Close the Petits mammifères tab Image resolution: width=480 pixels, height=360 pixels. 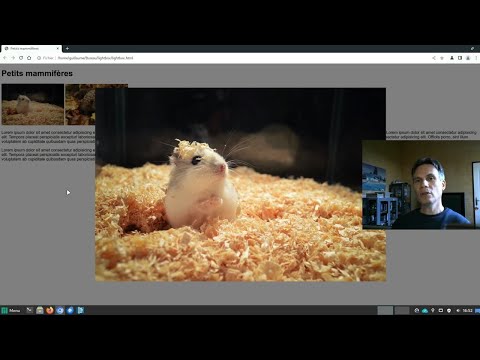click(58, 49)
